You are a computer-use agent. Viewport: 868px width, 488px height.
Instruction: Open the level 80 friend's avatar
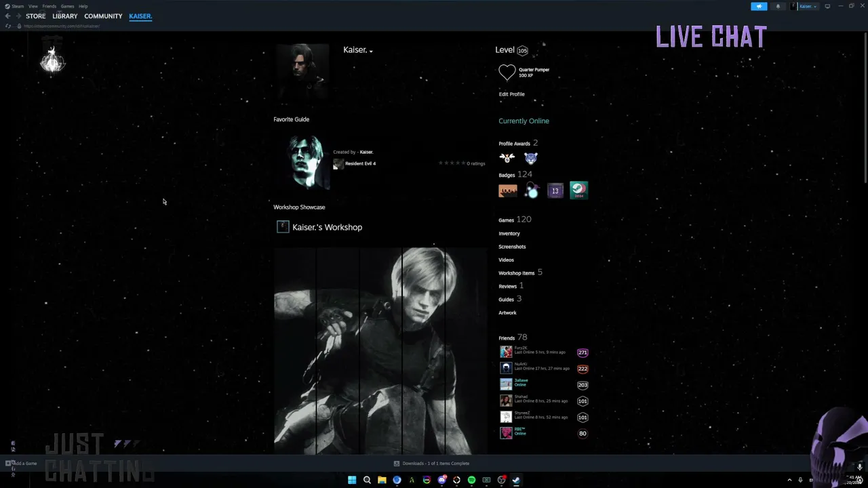click(x=506, y=434)
